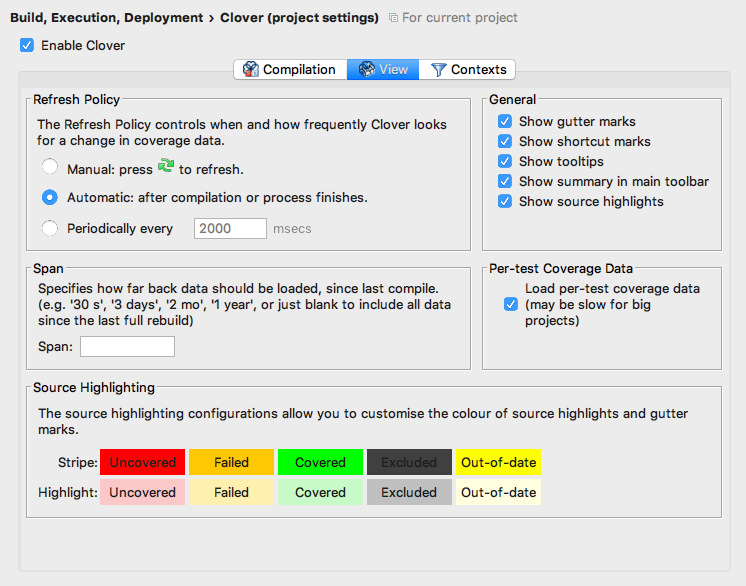
Task: Click the msecs interval field showing 2000
Action: (x=230, y=228)
